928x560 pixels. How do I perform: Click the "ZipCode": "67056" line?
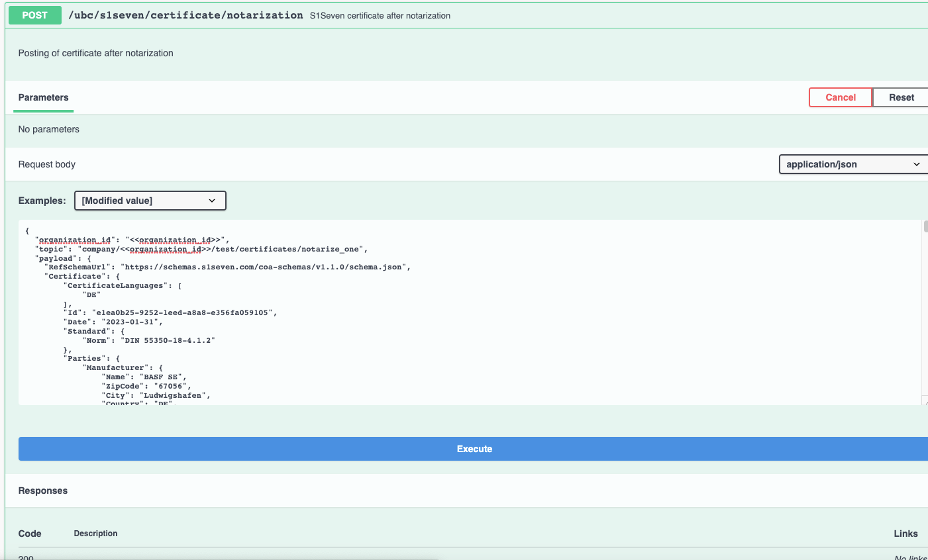coord(146,386)
